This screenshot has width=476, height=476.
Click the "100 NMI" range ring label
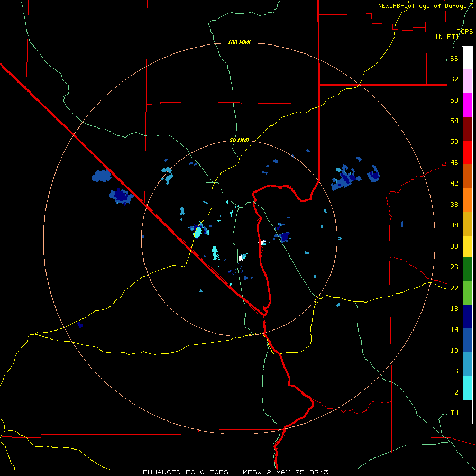point(239,42)
